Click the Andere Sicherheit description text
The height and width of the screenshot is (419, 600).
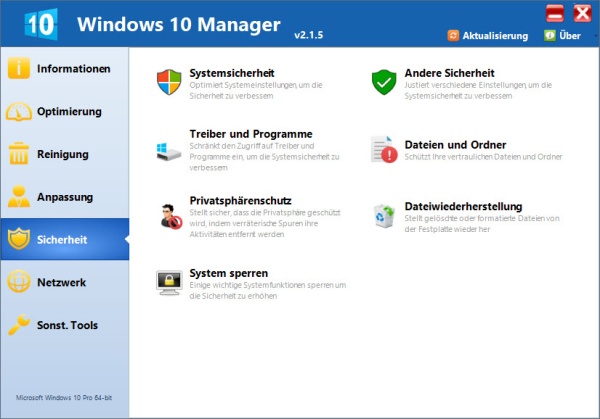(478, 90)
